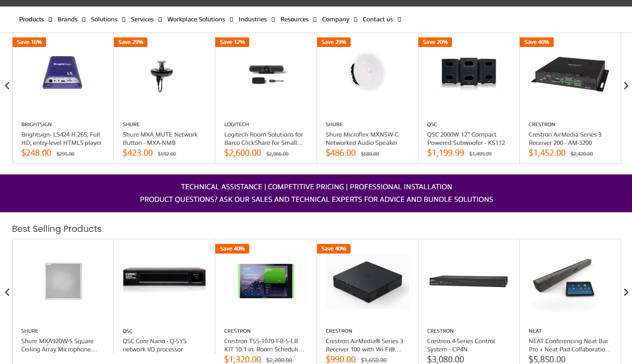Click the previous arrow on the deals carousel
Viewport: 632px width, 364px height.
[7, 86]
